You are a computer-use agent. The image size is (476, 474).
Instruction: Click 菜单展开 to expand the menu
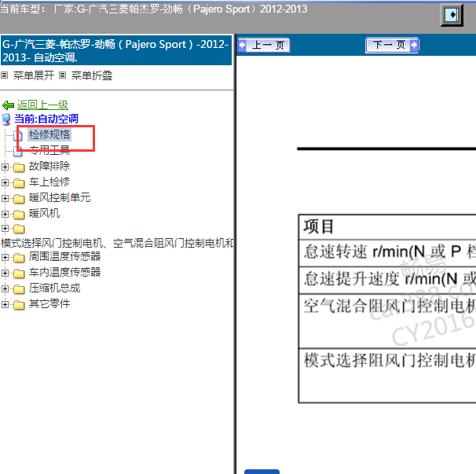34,75
